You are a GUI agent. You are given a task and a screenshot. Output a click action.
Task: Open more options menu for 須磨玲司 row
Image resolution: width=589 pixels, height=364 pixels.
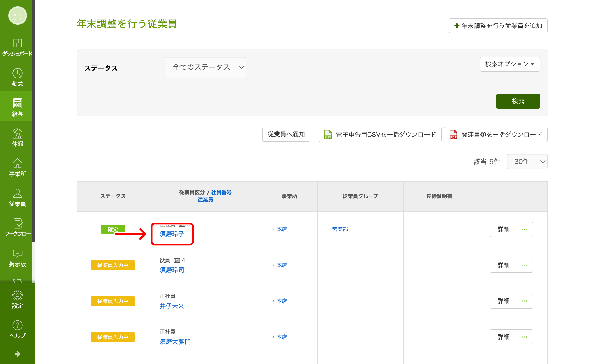pyautogui.click(x=525, y=265)
